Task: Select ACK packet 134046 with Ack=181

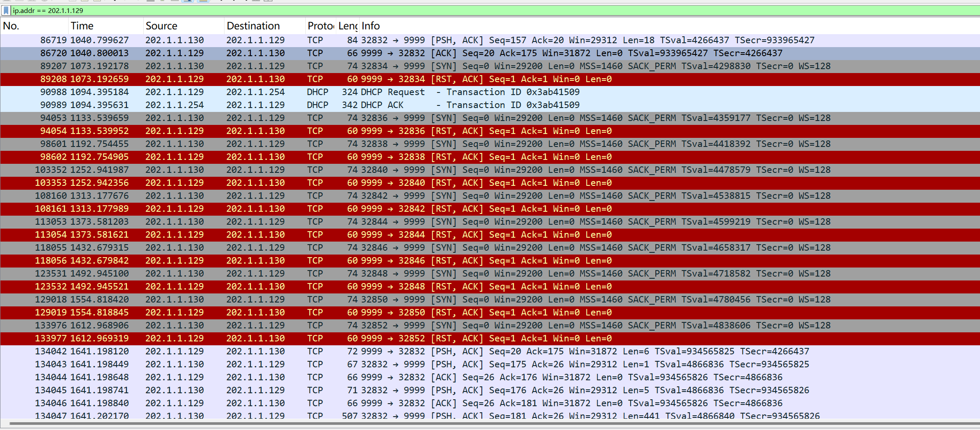Action: click(x=490, y=403)
